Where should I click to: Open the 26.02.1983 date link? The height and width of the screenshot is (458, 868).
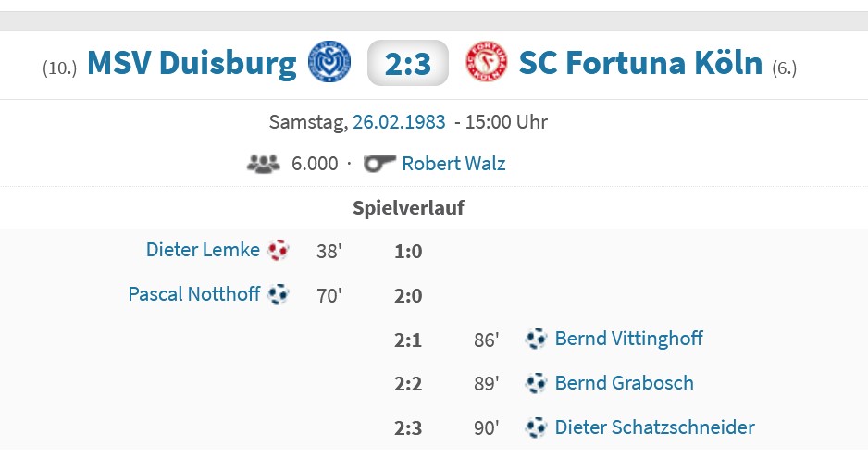point(399,122)
